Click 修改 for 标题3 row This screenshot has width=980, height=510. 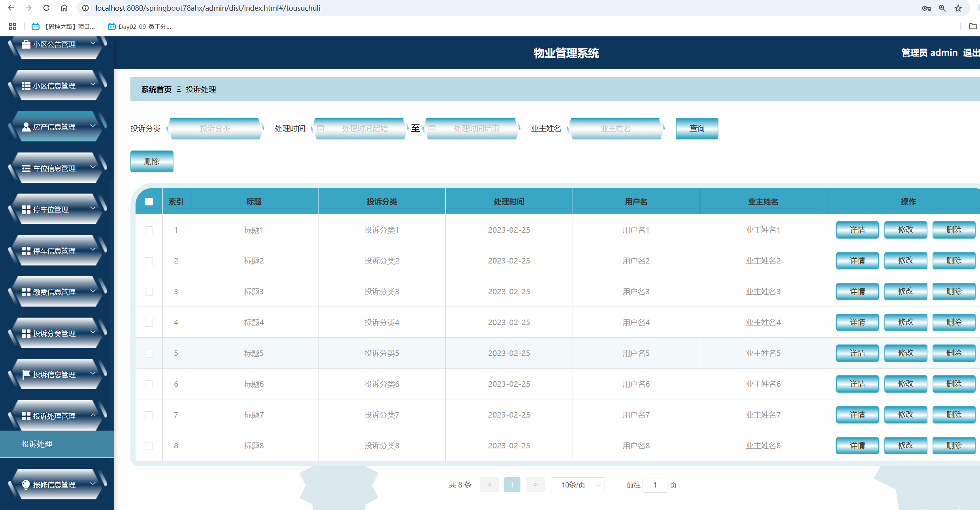(x=905, y=292)
